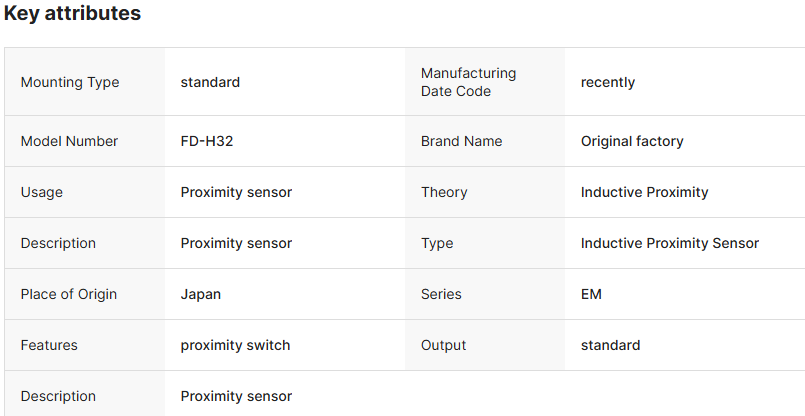Select the Japan origin value
This screenshot has height=416, width=805.
coord(201,294)
